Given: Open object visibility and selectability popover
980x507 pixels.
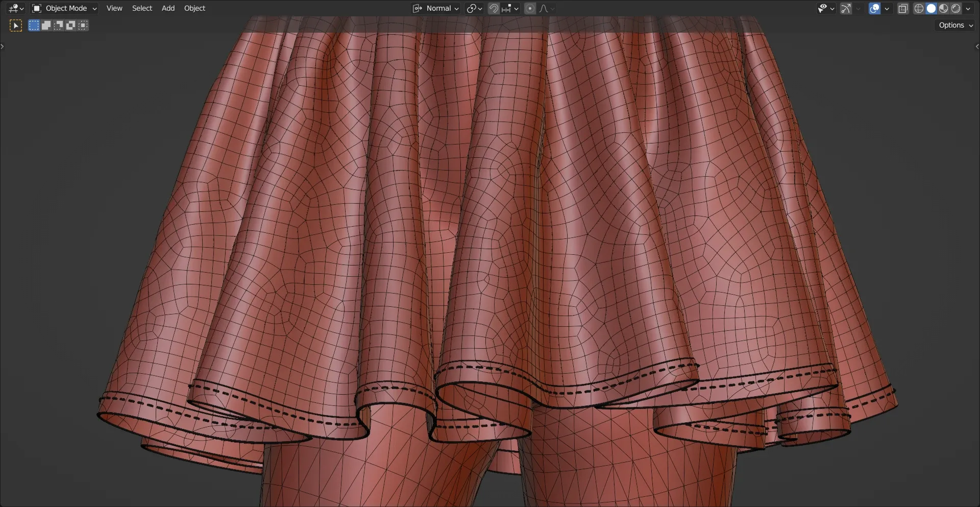Looking at the screenshot, I should (825, 8).
